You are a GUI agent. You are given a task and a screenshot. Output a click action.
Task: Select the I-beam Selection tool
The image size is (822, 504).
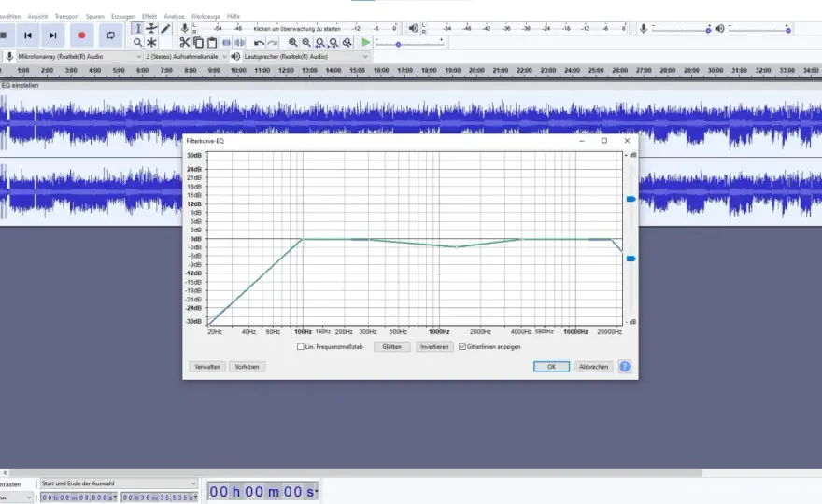click(x=137, y=29)
